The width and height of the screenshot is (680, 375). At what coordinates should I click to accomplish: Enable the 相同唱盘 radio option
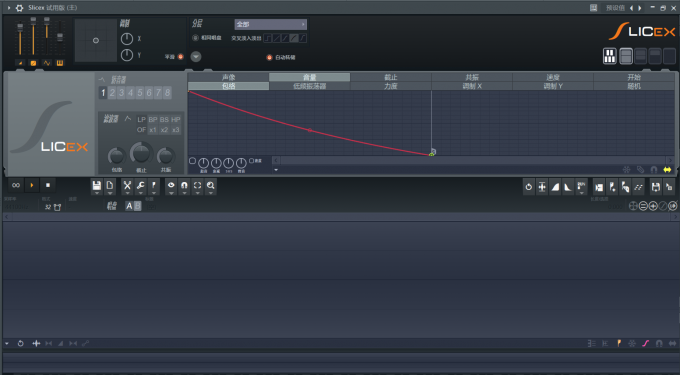(195, 38)
